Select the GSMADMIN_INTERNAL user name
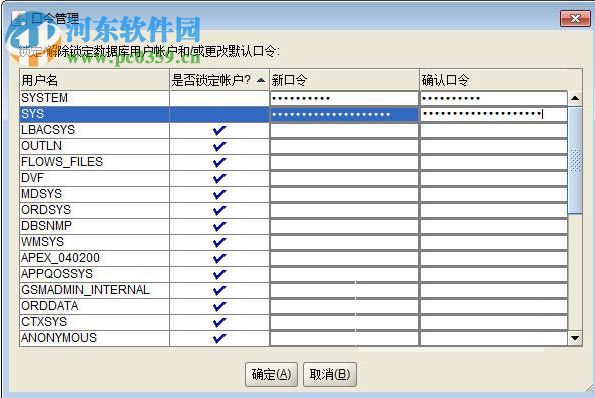The image size is (595, 398). tap(86, 290)
